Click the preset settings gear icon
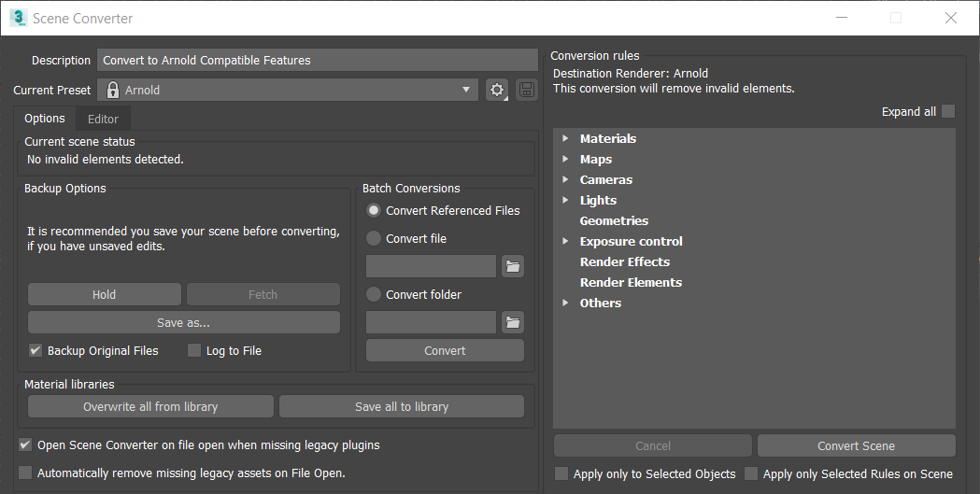 [x=496, y=91]
